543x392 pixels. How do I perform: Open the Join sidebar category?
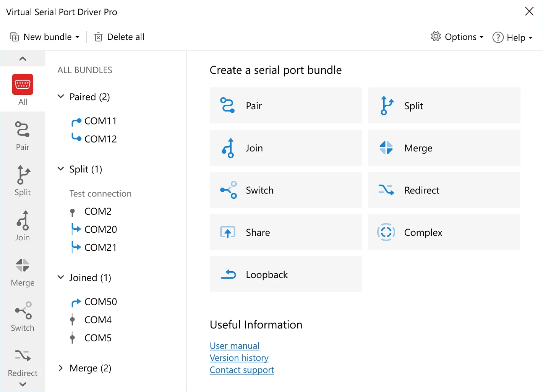(22, 226)
